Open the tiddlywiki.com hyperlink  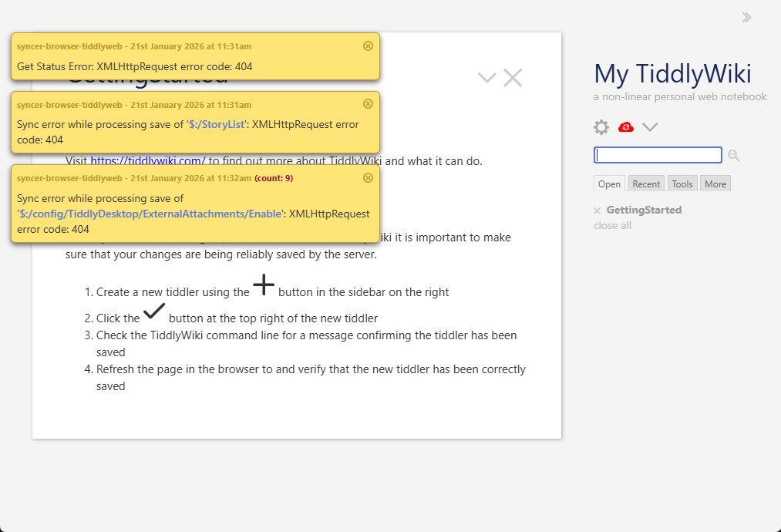click(148, 161)
